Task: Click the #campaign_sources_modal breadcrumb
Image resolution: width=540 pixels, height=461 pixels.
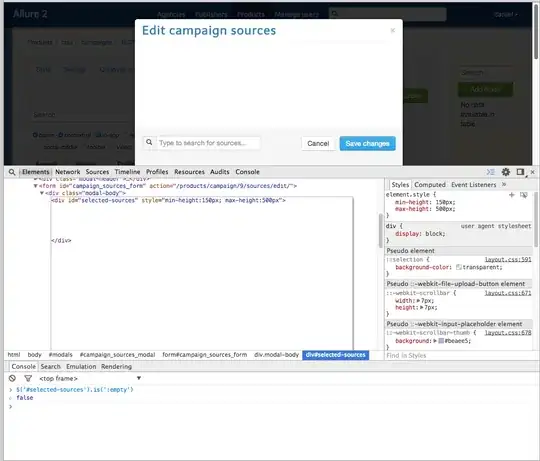Action: pos(117,355)
